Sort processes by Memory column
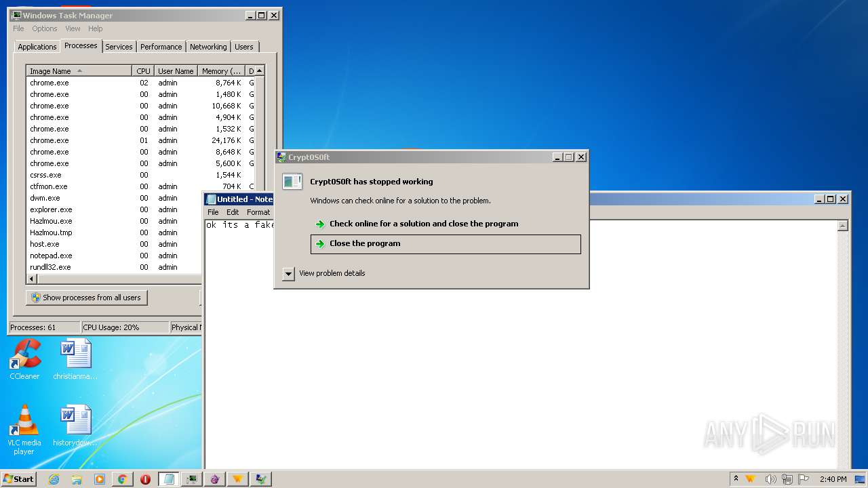The image size is (868, 488). pyautogui.click(x=221, y=71)
